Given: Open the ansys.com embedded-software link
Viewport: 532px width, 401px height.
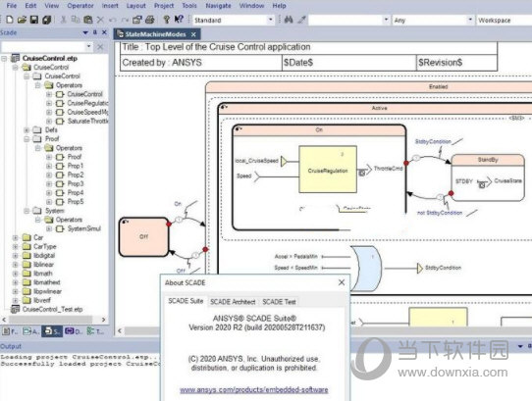Looking at the screenshot, I should 254,390.
